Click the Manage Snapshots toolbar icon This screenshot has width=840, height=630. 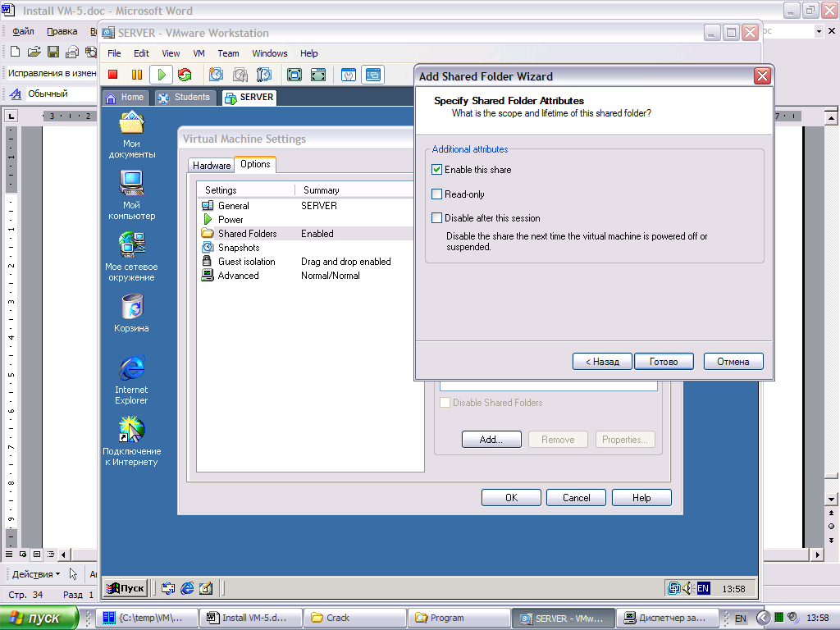click(264, 75)
